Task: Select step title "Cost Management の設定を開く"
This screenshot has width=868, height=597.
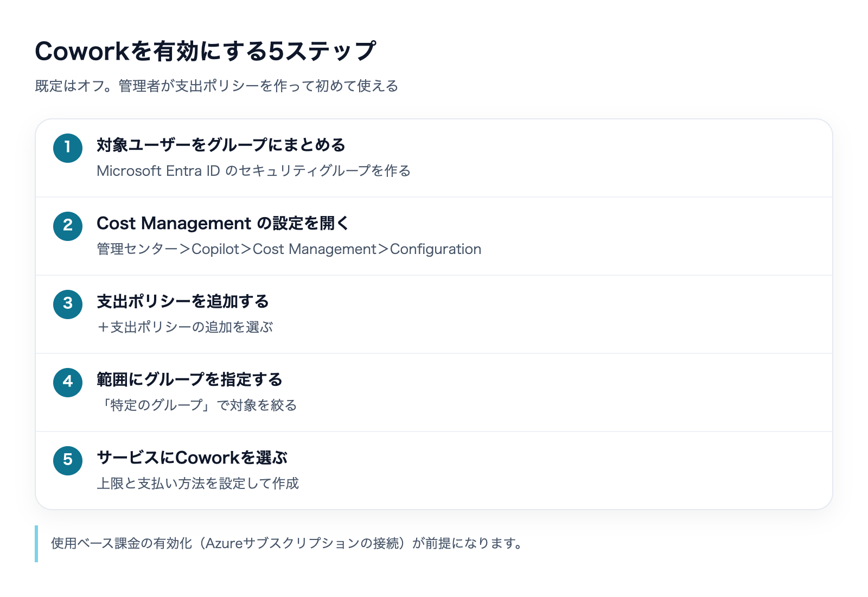Action: tap(223, 223)
